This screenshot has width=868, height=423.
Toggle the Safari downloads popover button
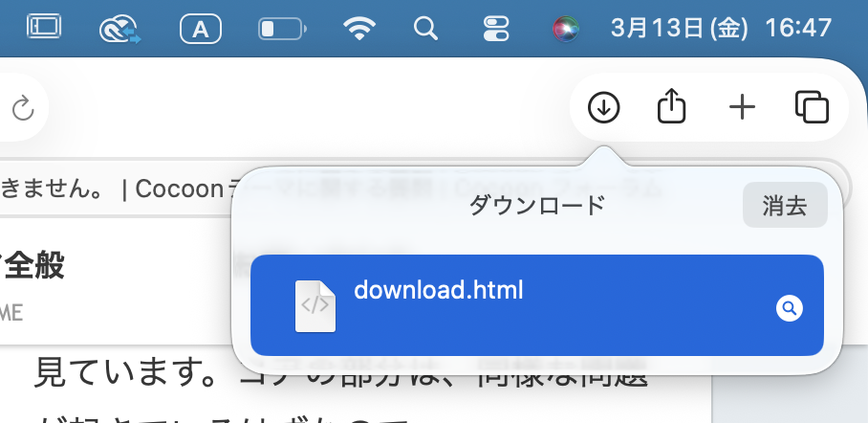tap(603, 107)
